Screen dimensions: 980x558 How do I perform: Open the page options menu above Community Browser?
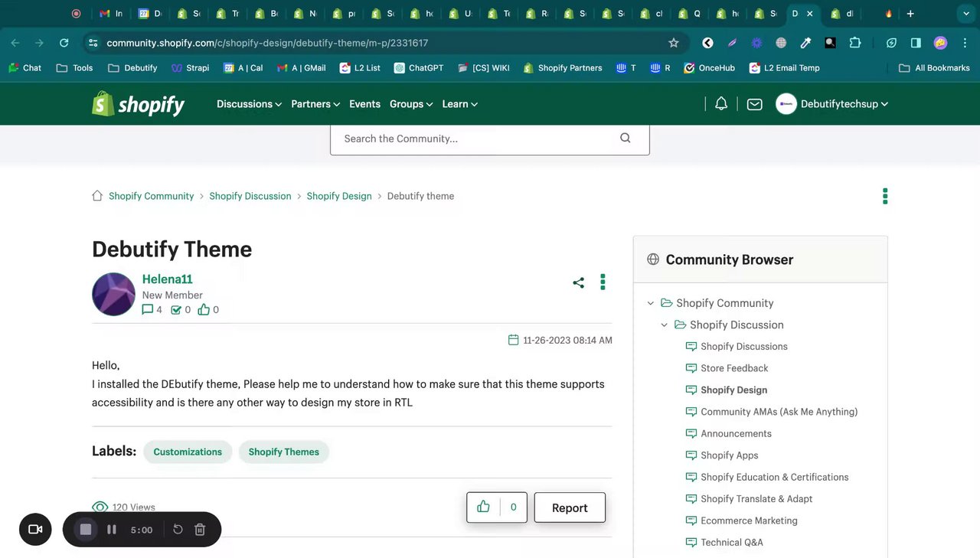885,196
